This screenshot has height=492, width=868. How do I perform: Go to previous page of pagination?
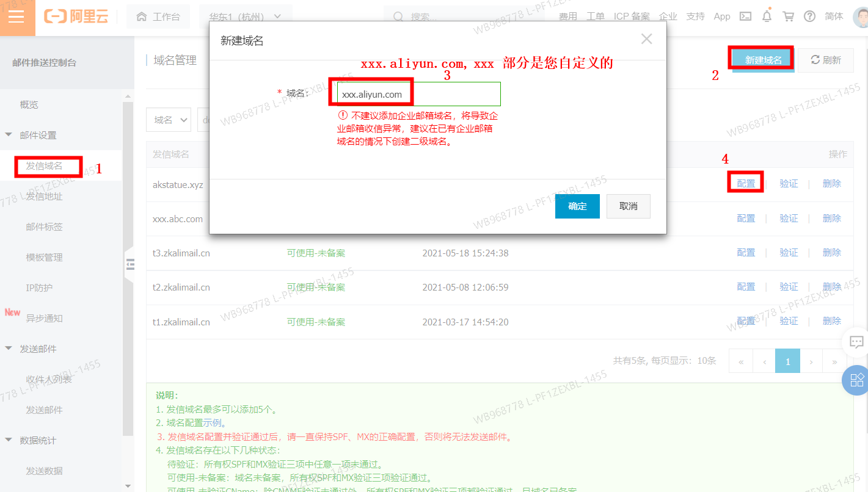click(x=764, y=361)
